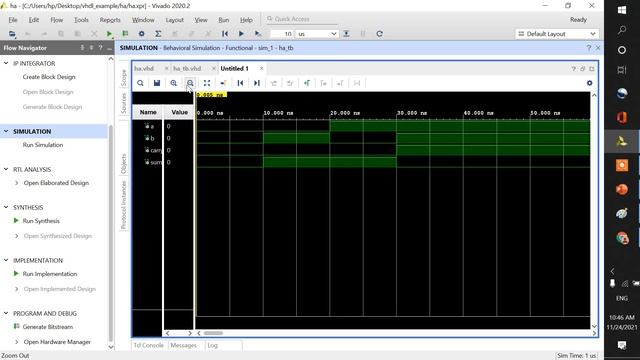Click the Run All play icon
640x360 pixels.
coord(241,34)
